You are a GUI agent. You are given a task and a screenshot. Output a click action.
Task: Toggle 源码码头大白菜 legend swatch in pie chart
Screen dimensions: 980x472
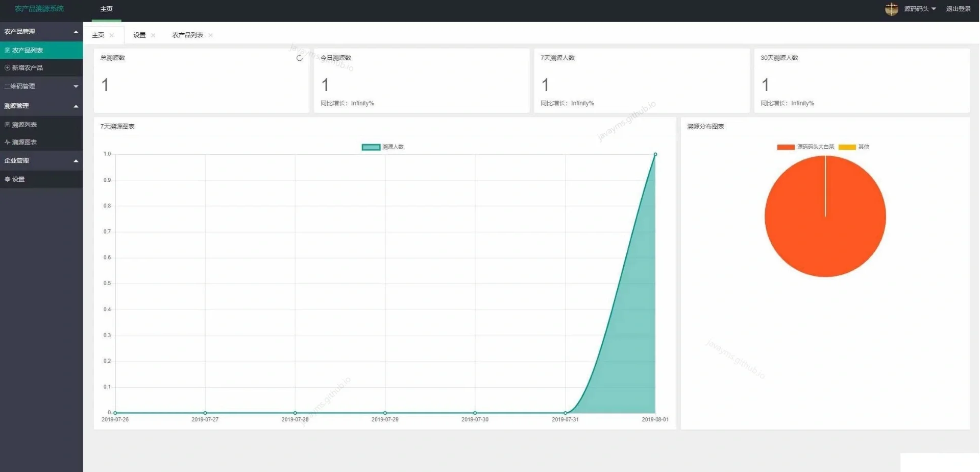coord(786,147)
